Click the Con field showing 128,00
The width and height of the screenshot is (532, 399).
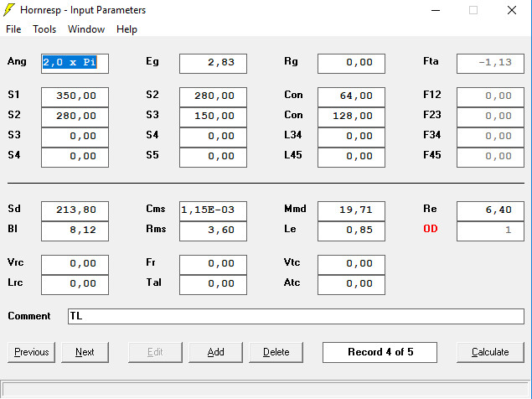352,117
